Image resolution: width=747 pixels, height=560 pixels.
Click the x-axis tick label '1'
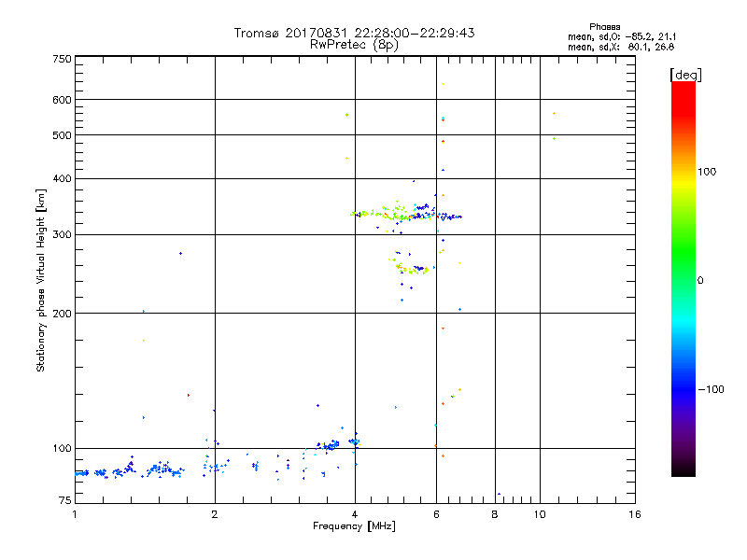point(75,514)
